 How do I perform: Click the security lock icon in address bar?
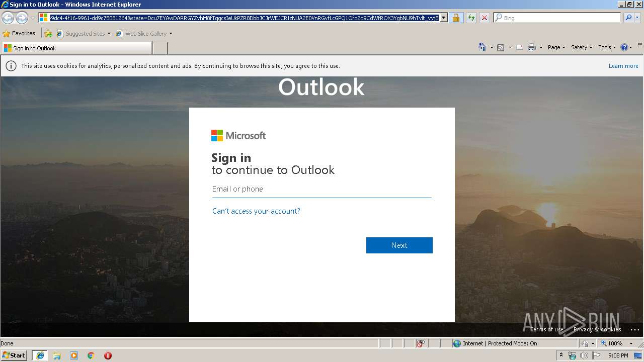[x=456, y=18]
